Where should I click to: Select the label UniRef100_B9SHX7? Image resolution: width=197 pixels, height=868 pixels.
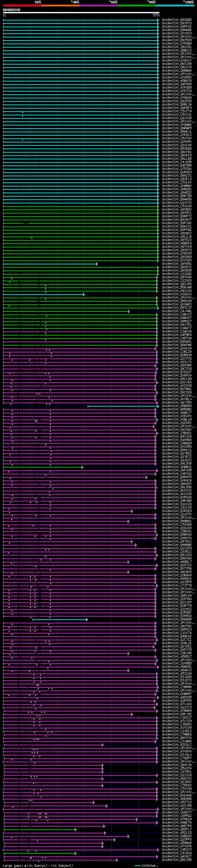click(x=177, y=220)
